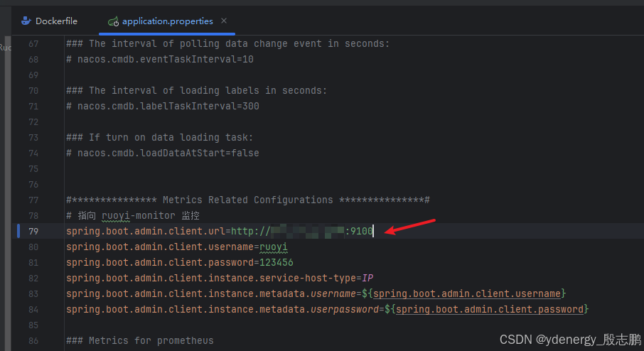Click line number 79 in the gutter
The height and width of the screenshot is (351, 644).
(x=33, y=232)
